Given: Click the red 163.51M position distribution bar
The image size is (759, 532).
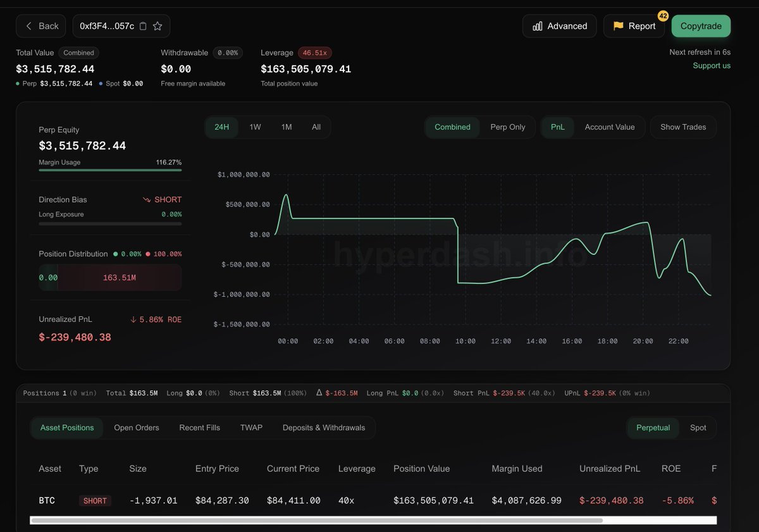Looking at the screenshot, I should [120, 278].
